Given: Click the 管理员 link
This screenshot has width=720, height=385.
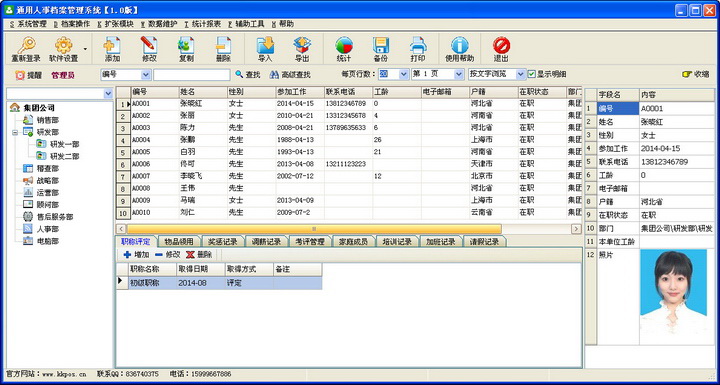Looking at the screenshot, I should point(62,74).
